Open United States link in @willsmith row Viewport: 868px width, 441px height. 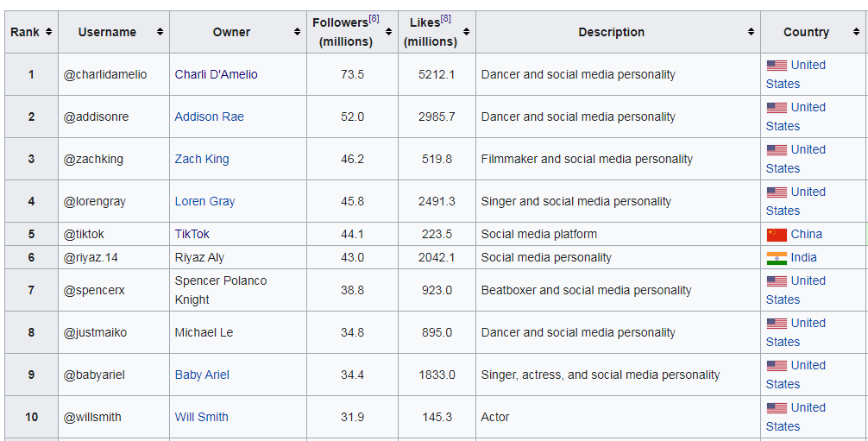pyautogui.click(x=796, y=417)
